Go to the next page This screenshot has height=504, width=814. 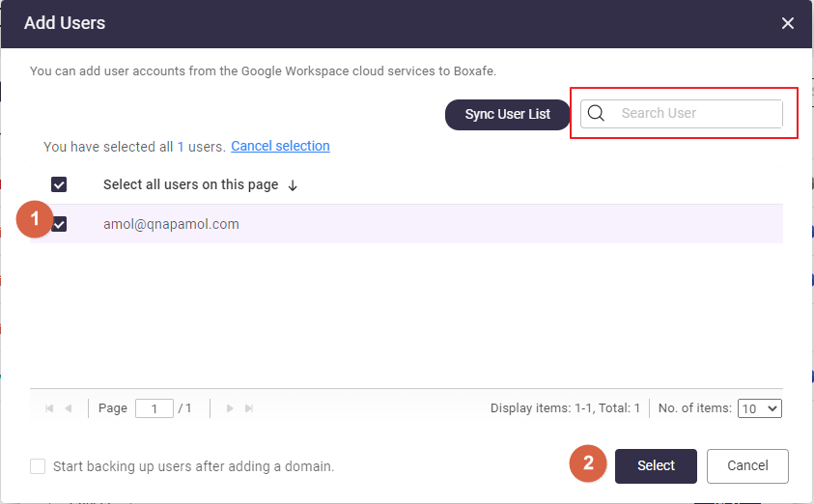pos(230,408)
